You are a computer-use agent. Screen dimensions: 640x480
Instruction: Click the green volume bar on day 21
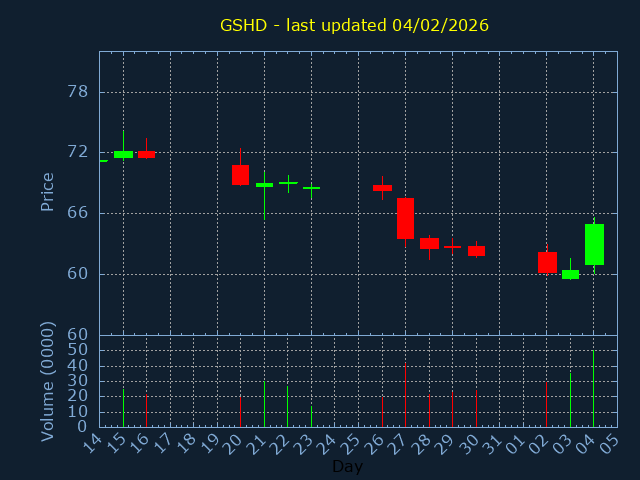point(264,404)
